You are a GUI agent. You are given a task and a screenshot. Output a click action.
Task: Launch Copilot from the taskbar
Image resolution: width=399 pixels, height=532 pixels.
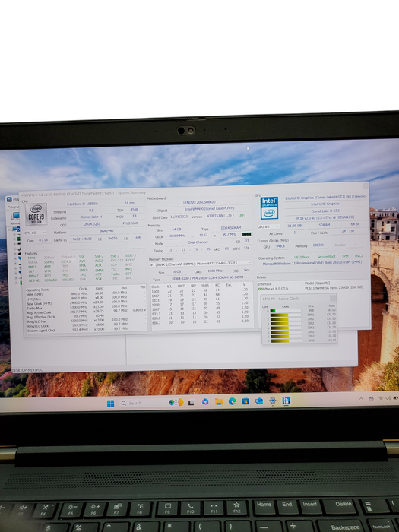click(205, 402)
